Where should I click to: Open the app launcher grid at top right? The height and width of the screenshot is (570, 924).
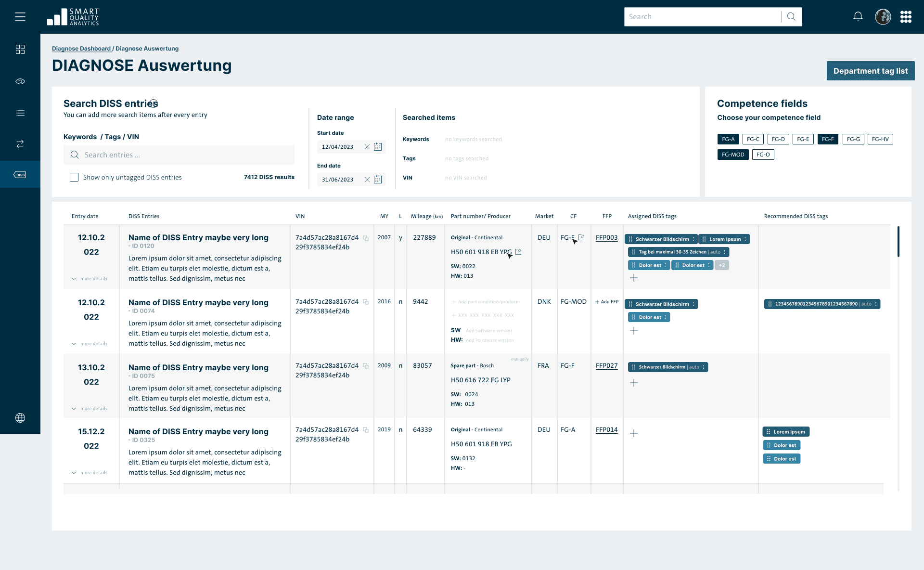click(x=906, y=16)
